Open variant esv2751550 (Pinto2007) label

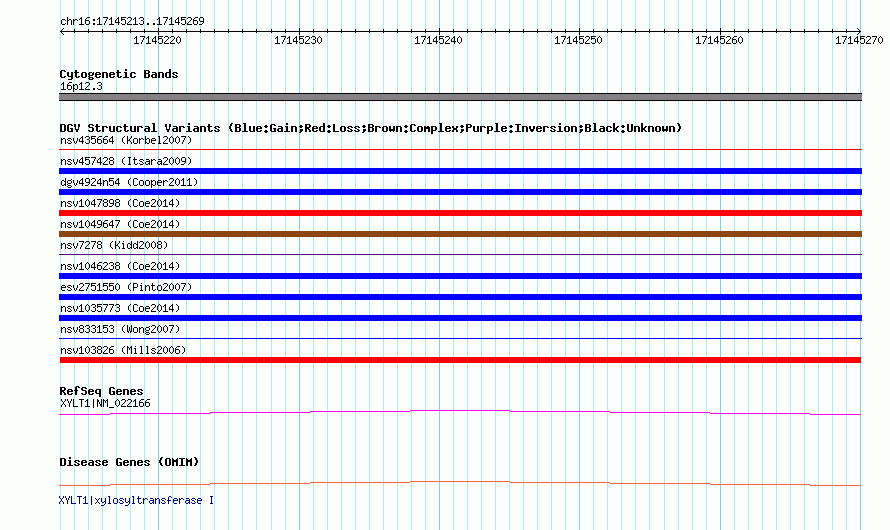click(x=126, y=287)
